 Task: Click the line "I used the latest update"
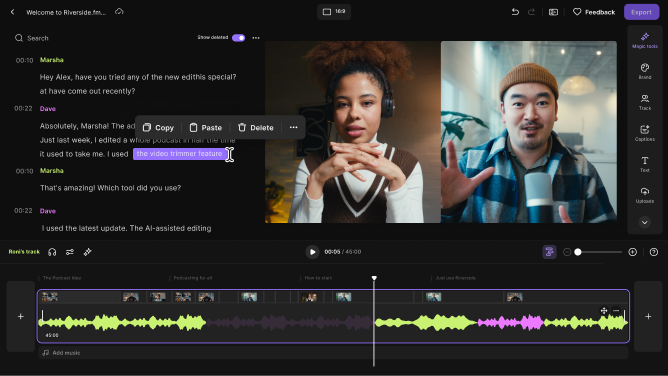click(127, 228)
